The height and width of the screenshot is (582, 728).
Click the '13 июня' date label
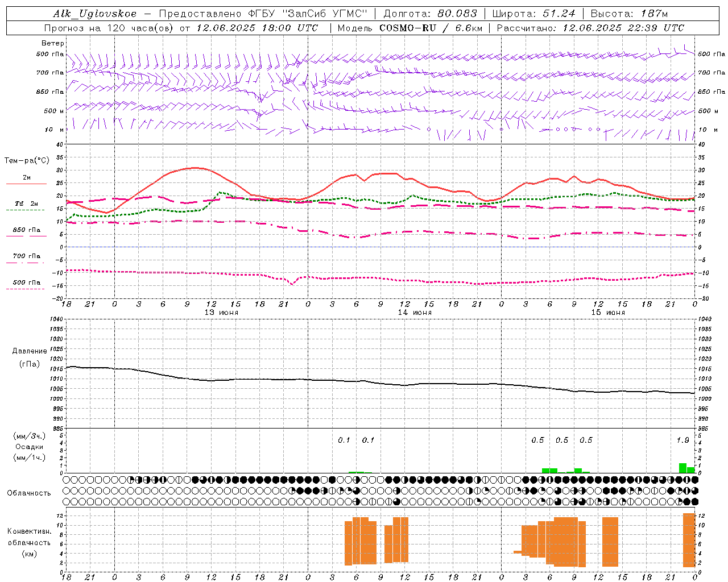click(x=221, y=313)
